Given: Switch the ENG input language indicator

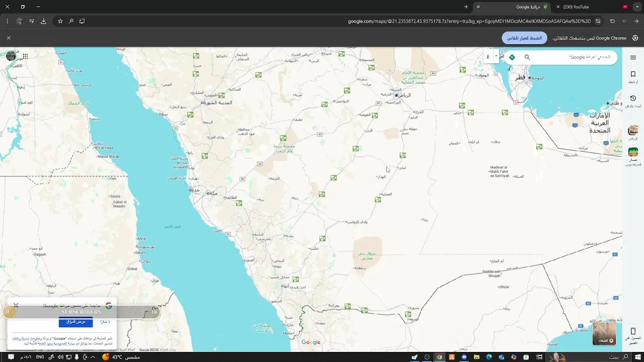Looking at the screenshot, I should click(x=40, y=357).
